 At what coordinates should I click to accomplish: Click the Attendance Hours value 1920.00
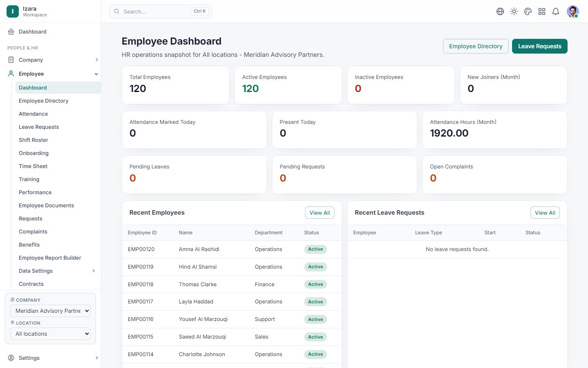click(x=449, y=133)
